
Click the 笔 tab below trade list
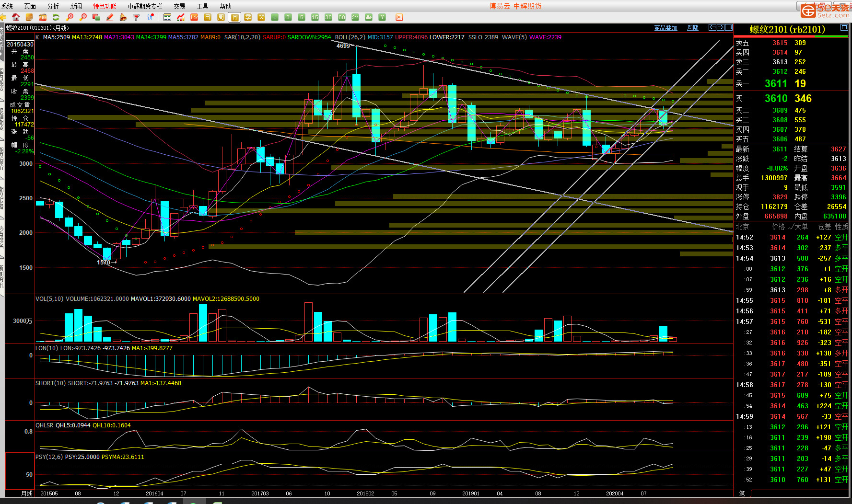click(742, 493)
